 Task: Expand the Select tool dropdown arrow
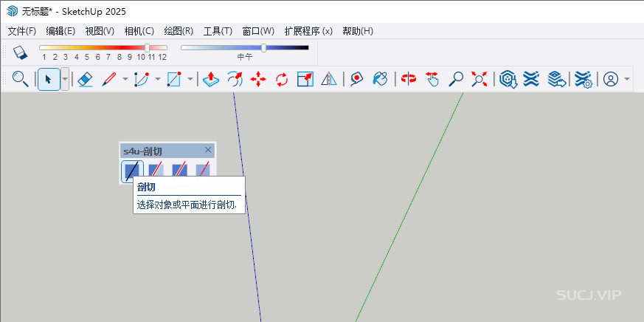(x=65, y=78)
